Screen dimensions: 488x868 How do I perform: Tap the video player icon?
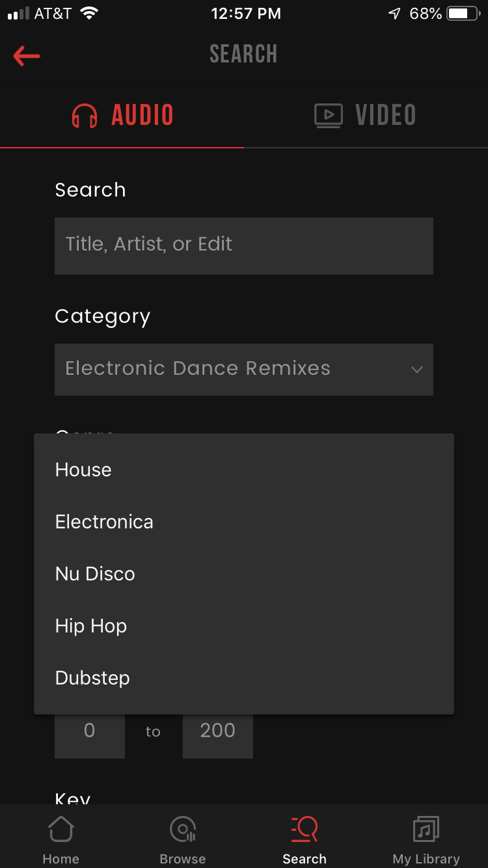(329, 116)
